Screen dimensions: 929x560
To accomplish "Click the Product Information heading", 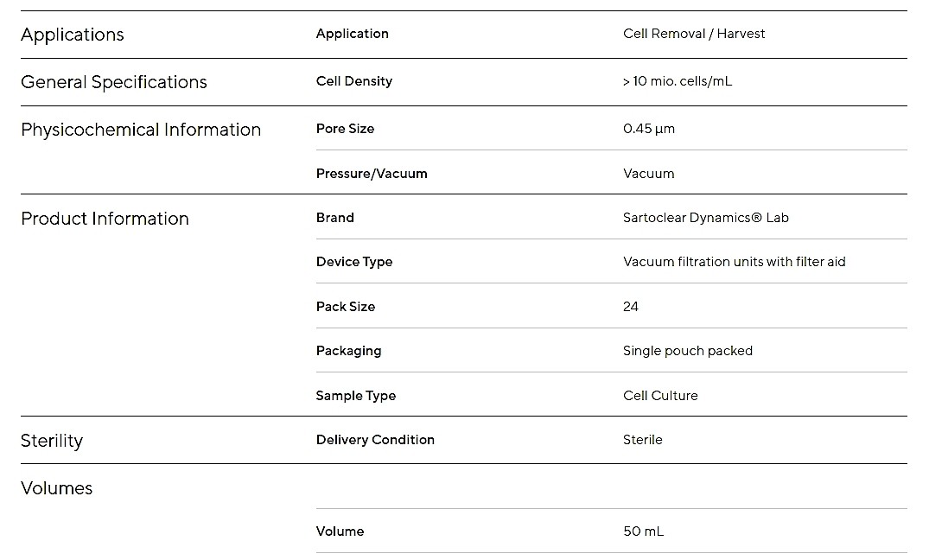I will tap(105, 219).
